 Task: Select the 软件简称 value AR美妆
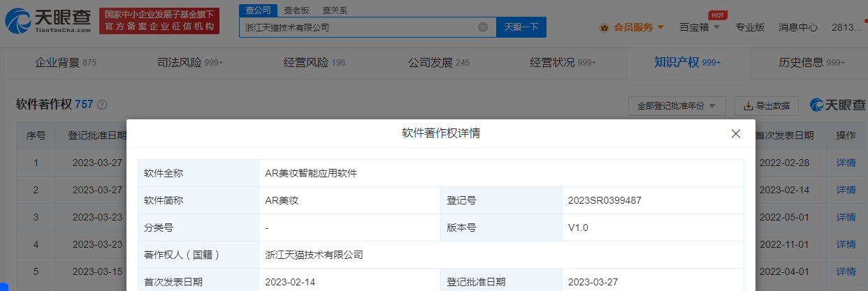(282, 200)
